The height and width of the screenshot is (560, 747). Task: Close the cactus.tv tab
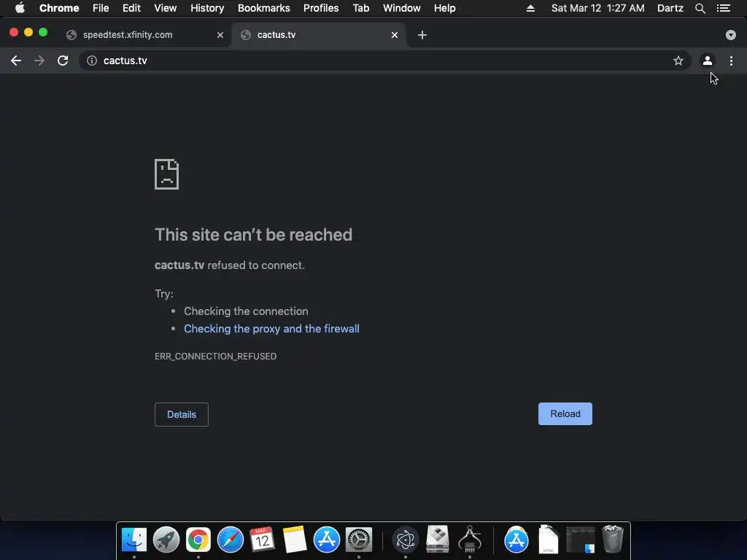395,35
